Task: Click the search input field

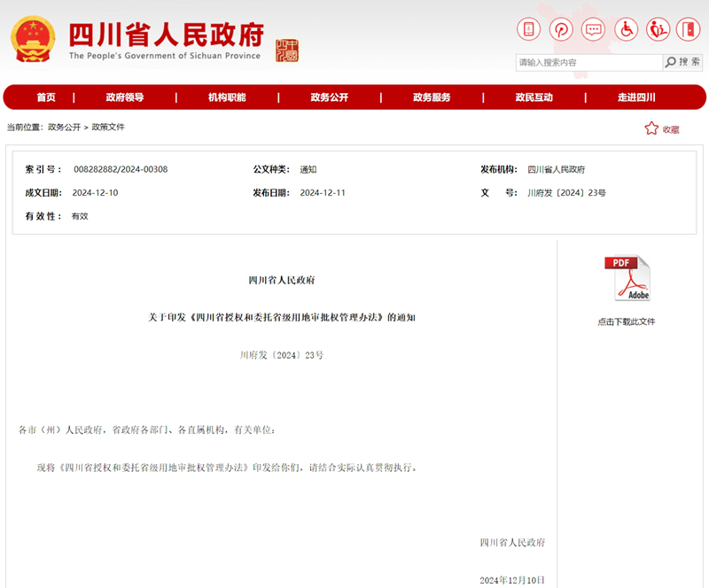Action: (x=588, y=62)
